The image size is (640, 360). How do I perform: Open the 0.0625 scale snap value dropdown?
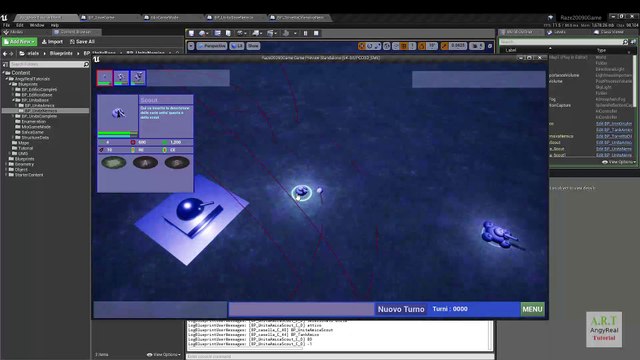[458, 46]
